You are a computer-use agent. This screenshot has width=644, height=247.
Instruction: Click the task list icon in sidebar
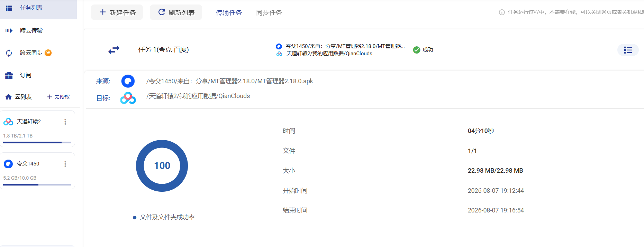[x=9, y=8]
